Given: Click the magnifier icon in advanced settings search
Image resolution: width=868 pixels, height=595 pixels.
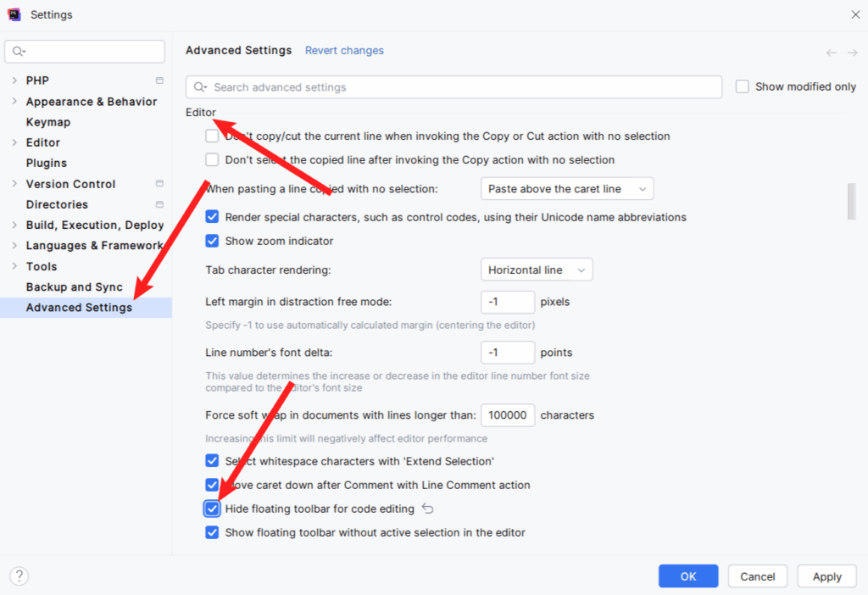Looking at the screenshot, I should pos(200,87).
